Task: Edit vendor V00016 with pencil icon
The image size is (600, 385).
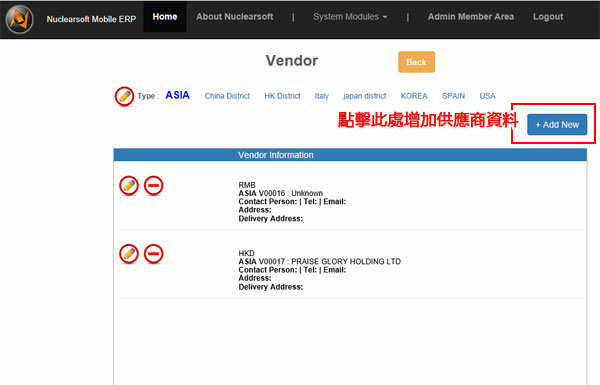Action: pyautogui.click(x=129, y=186)
